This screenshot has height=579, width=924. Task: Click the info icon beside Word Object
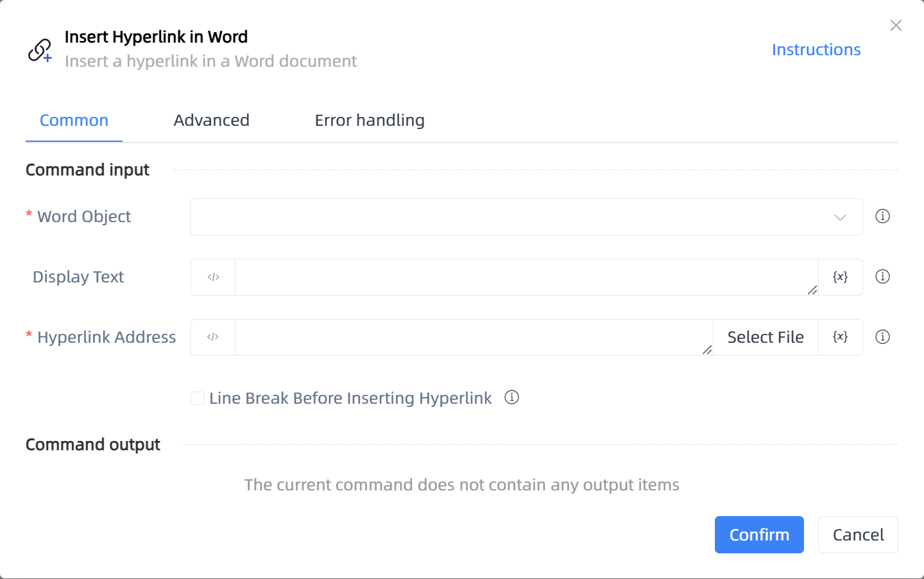click(x=882, y=216)
